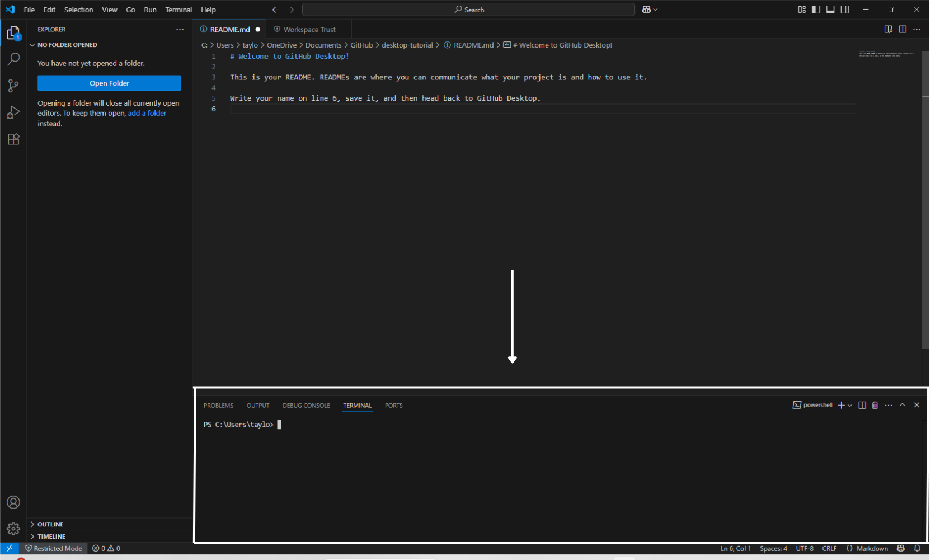The image size is (940, 560).
Task: Go forward with the right navigation arrow
Action: 290,10
